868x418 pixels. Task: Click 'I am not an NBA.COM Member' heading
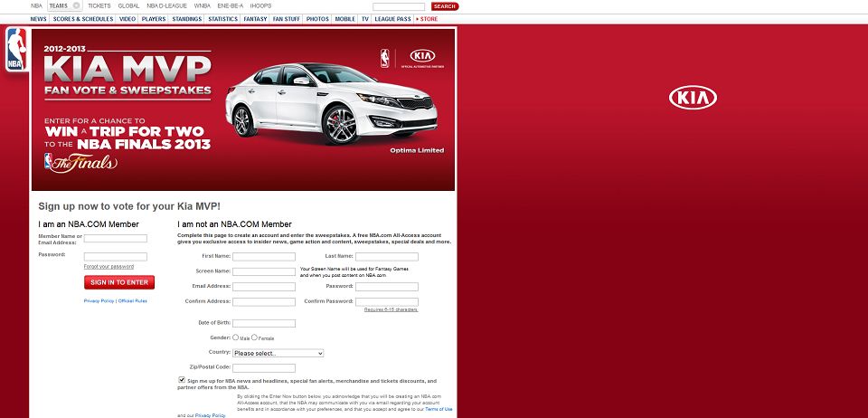point(234,224)
